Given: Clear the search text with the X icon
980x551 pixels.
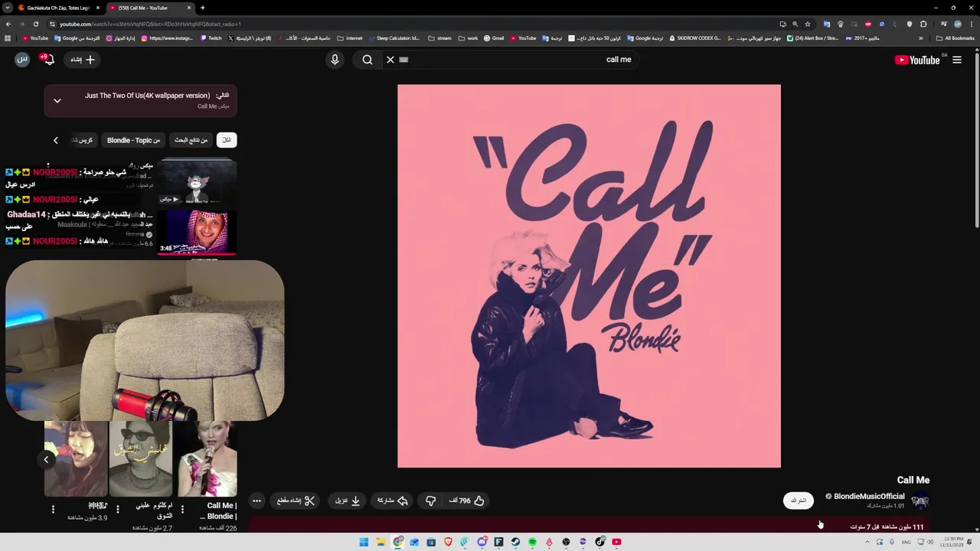Looking at the screenshot, I should 390,60.
